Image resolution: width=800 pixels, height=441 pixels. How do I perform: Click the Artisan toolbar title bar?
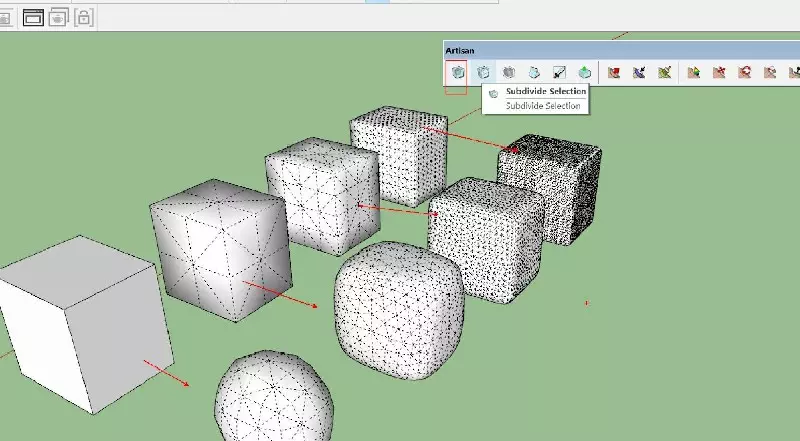point(621,51)
